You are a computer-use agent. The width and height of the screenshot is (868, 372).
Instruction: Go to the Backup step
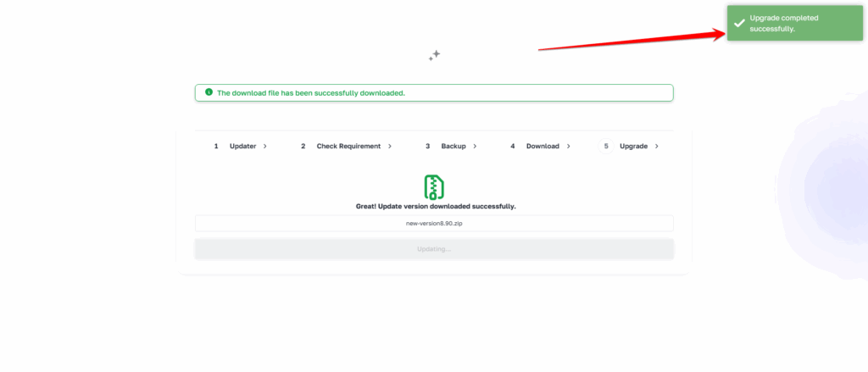[x=453, y=146]
